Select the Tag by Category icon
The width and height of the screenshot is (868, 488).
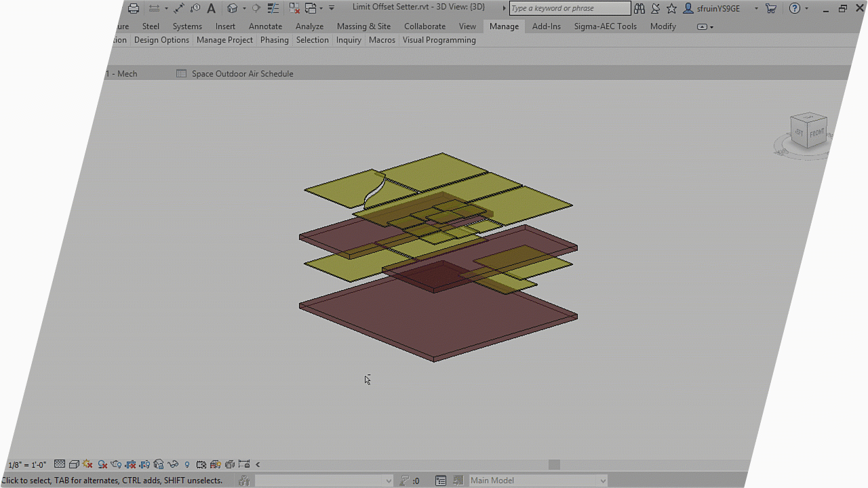[x=195, y=8]
